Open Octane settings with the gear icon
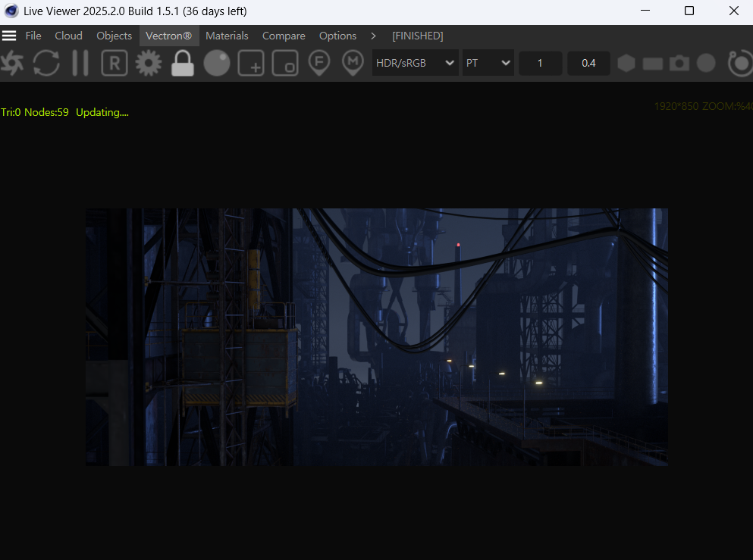Viewport: 753px width, 560px height. (x=149, y=63)
